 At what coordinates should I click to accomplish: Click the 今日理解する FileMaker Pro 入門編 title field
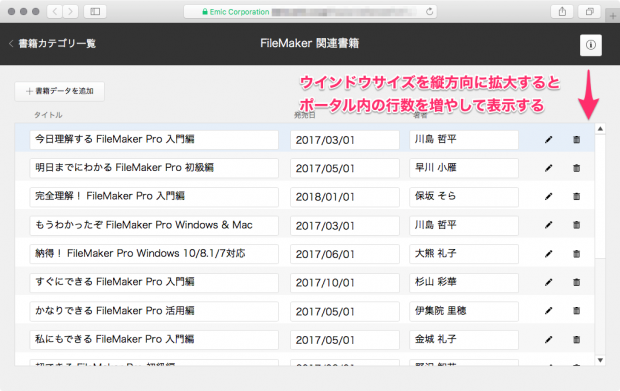[154, 140]
